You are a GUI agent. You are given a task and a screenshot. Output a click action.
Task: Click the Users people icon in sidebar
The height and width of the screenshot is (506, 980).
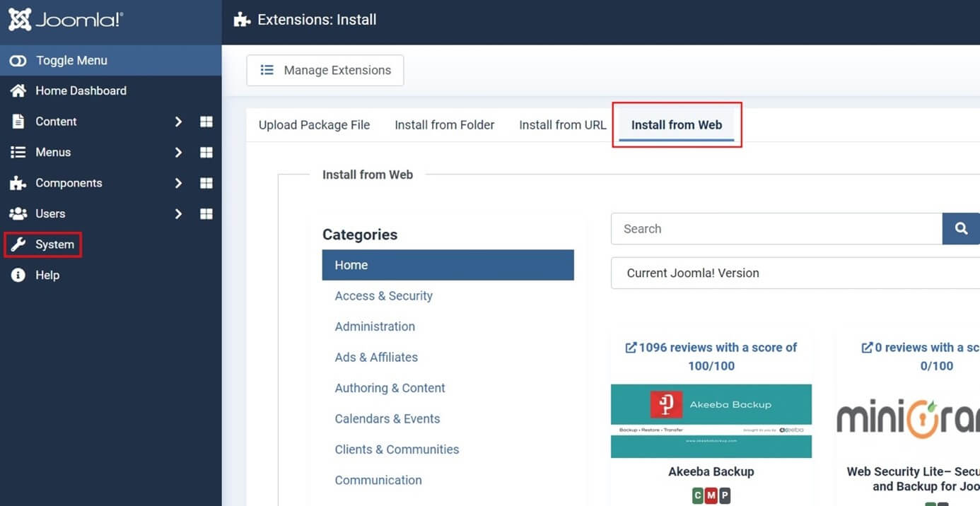click(18, 213)
